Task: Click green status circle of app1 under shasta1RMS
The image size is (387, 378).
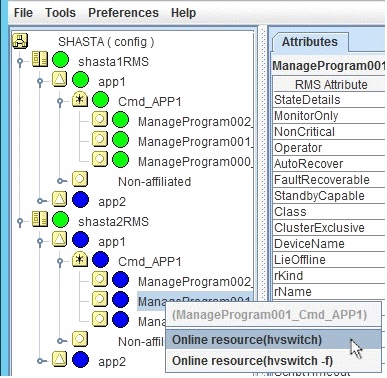Action: point(80,81)
